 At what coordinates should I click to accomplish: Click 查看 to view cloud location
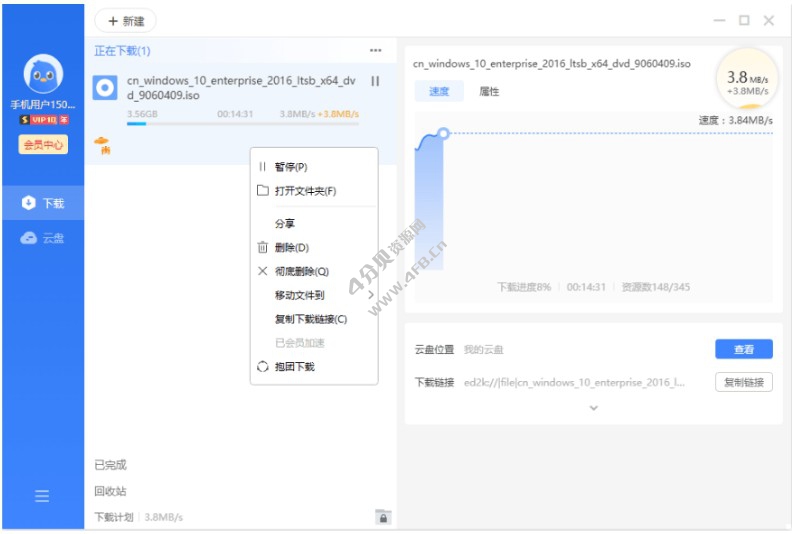pos(744,349)
